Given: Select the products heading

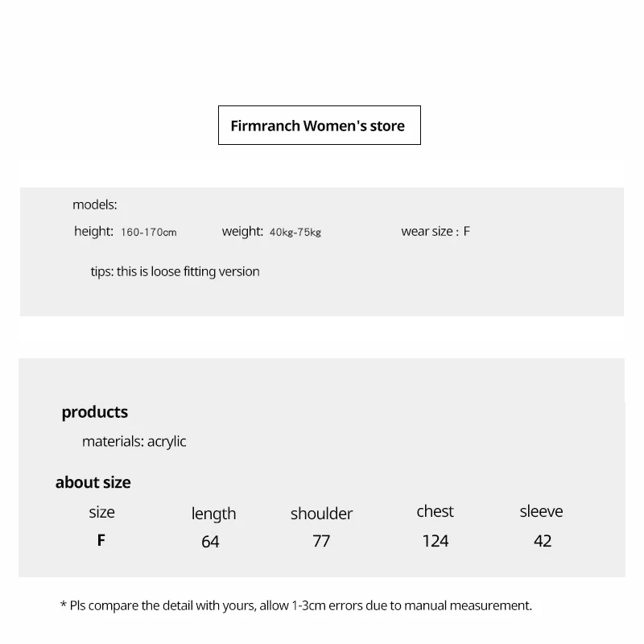Looking at the screenshot, I should [x=95, y=412].
